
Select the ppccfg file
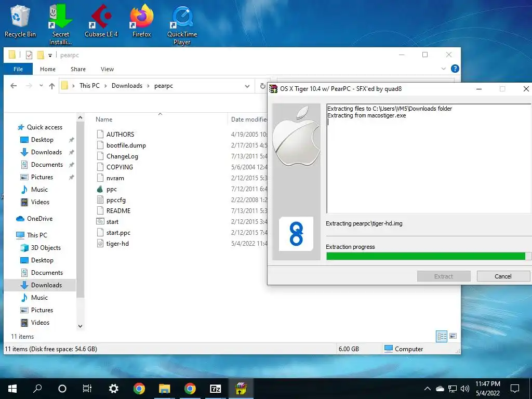tap(116, 200)
